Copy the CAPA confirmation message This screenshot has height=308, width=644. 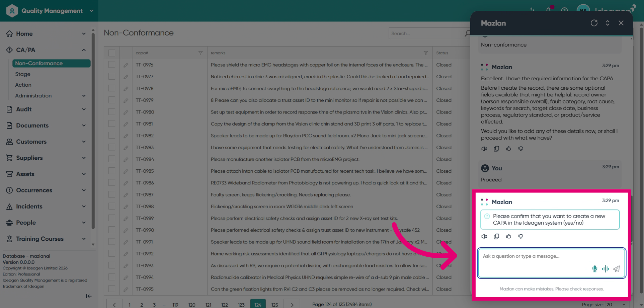[x=496, y=236]
